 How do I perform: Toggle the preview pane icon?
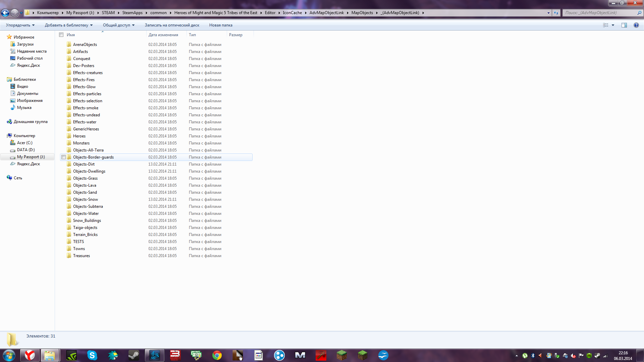pyautogui.click(x=624, y=25)
